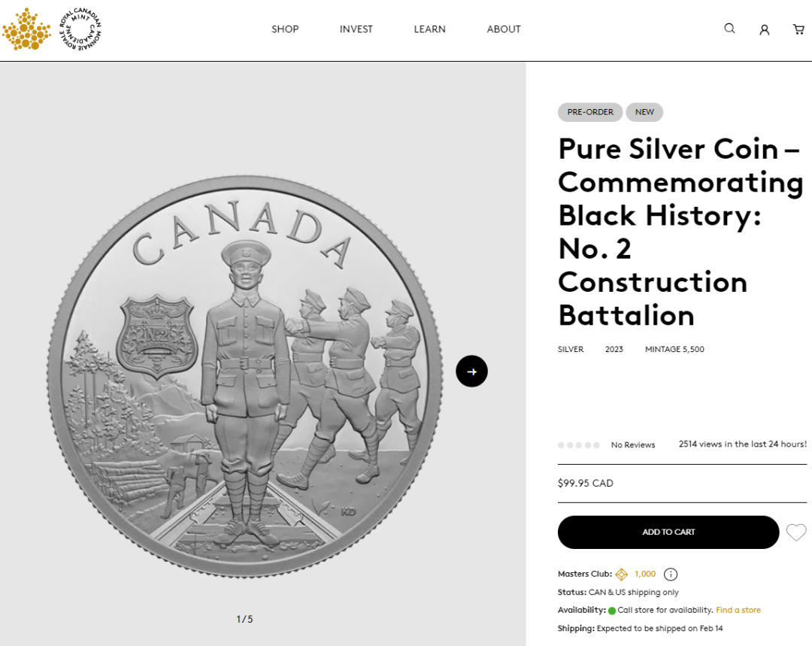Screen dimensions: 812x646
Task: Click the Masters Club info icon
Action: (671, 575)
